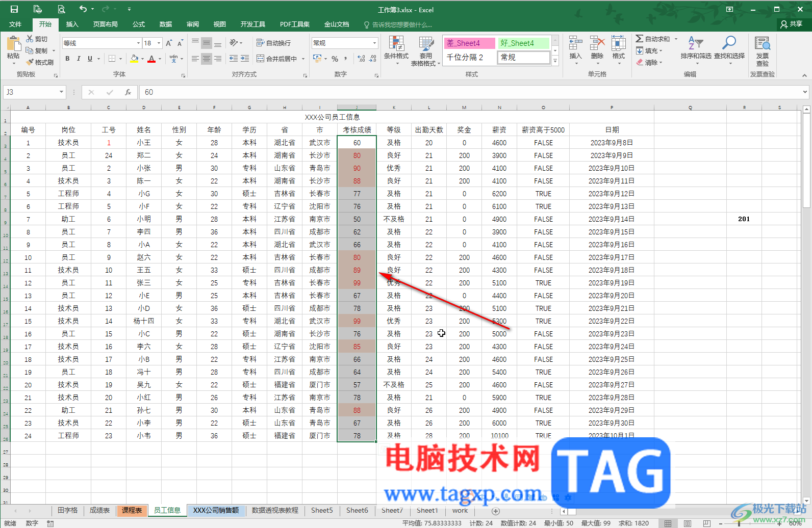Increase the font size
This screenshot has height=528, width=812.
tap(169, 43)
